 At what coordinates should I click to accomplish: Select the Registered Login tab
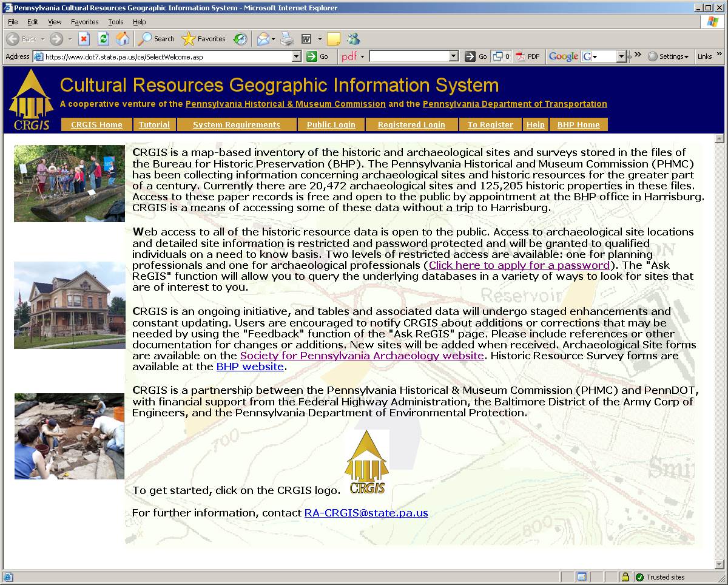tap(411, 125)
